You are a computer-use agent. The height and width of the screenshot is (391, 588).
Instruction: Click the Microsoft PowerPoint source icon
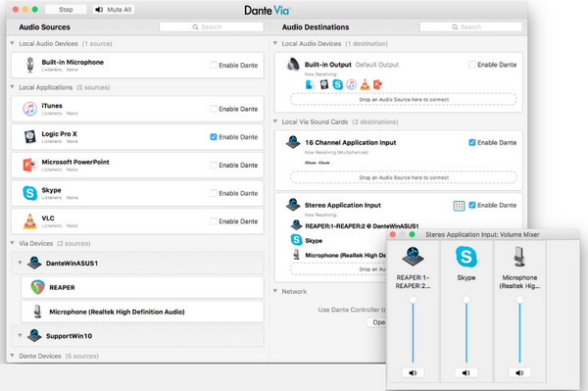[29, 165]
